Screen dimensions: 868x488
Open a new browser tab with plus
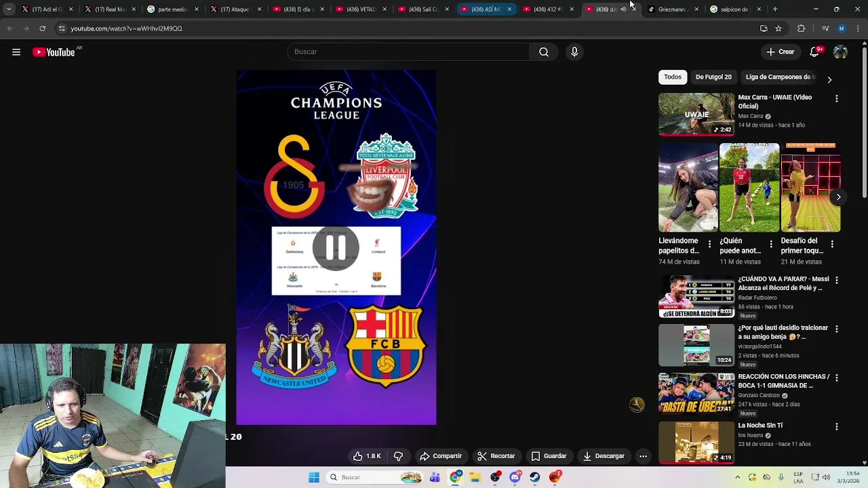click(x=775, y=9)
